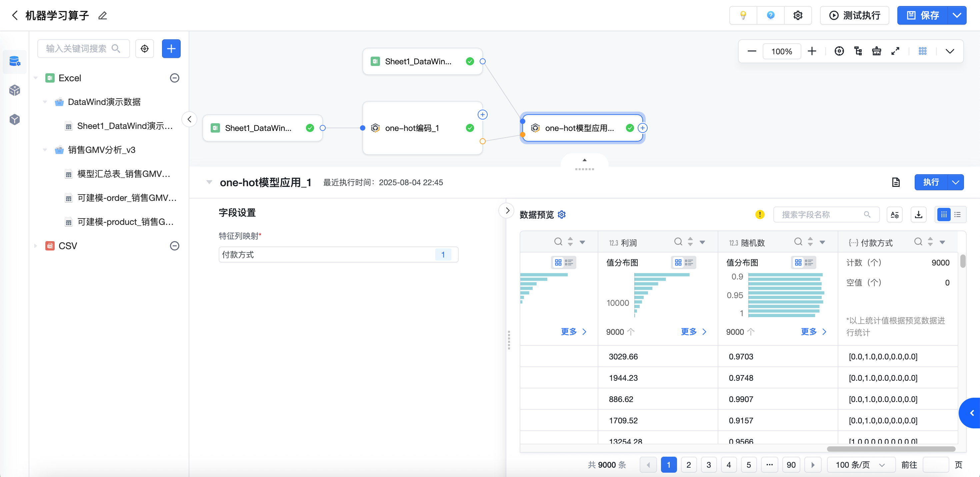Remove the Excel source with minus circle
980x477 pixels.
click(x=175, y=78)
